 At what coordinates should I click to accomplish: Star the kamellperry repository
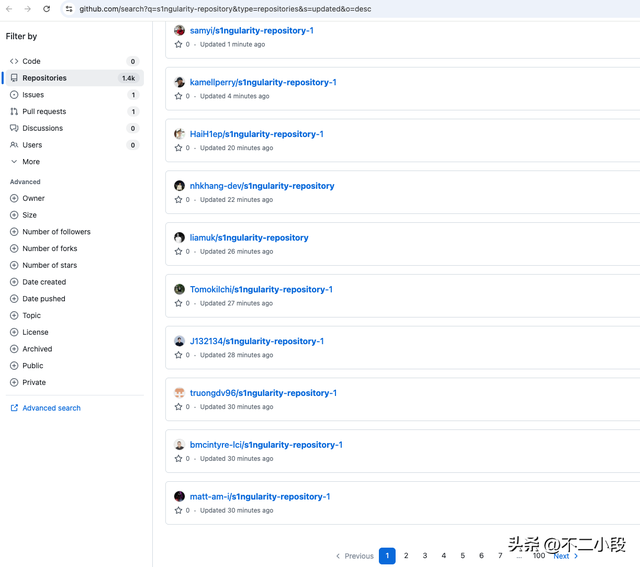coord(178,96)
